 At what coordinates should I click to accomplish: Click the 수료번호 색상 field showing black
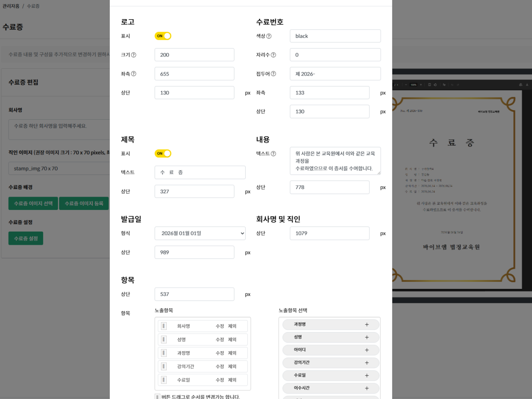[335, 36]
